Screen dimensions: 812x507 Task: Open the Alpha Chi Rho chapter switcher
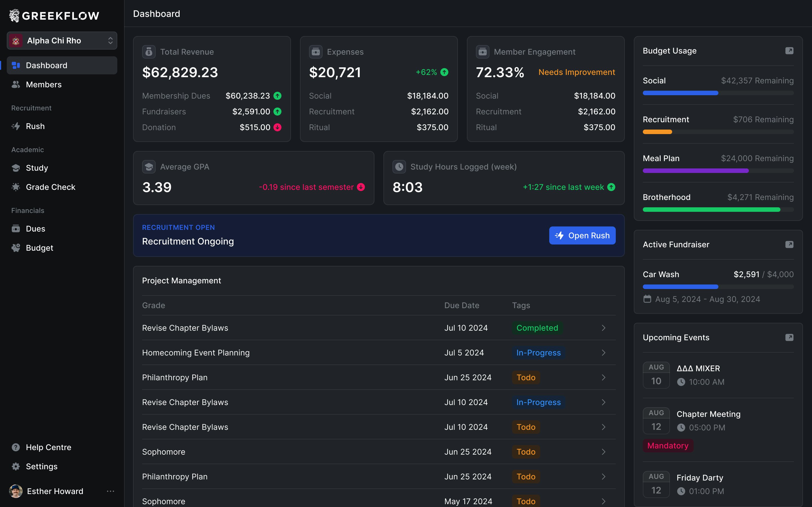coord(62,41)
